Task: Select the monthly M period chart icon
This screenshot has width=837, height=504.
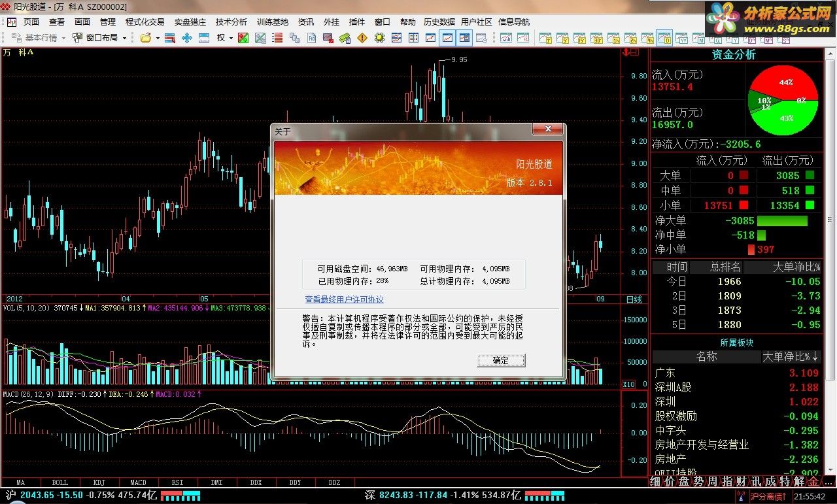Action: [698, 38]
